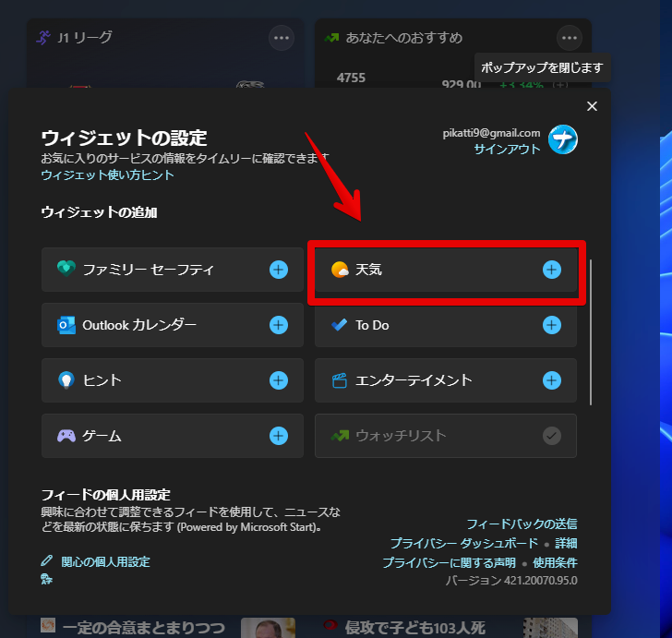
Task: Select the エンターテイメント widget row
Action: [446, 380]
